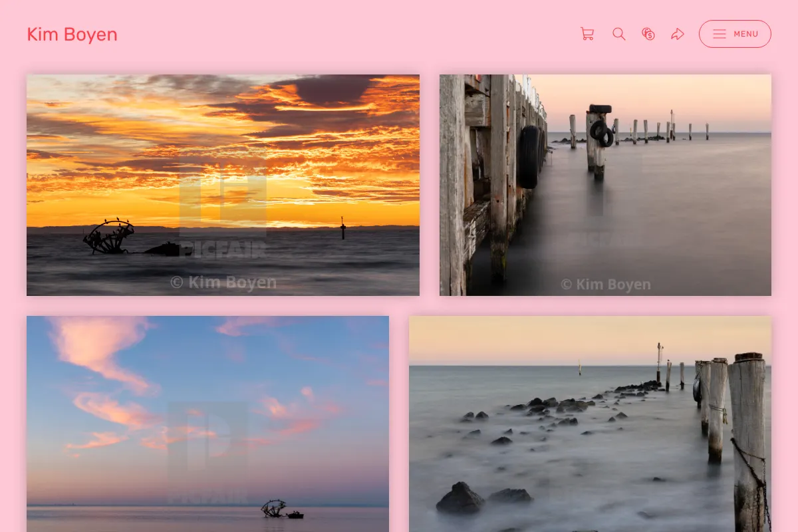This screenshot has width=798, height=532.
Task: Open the MENU pill button
Action: (x=735, y=34)
